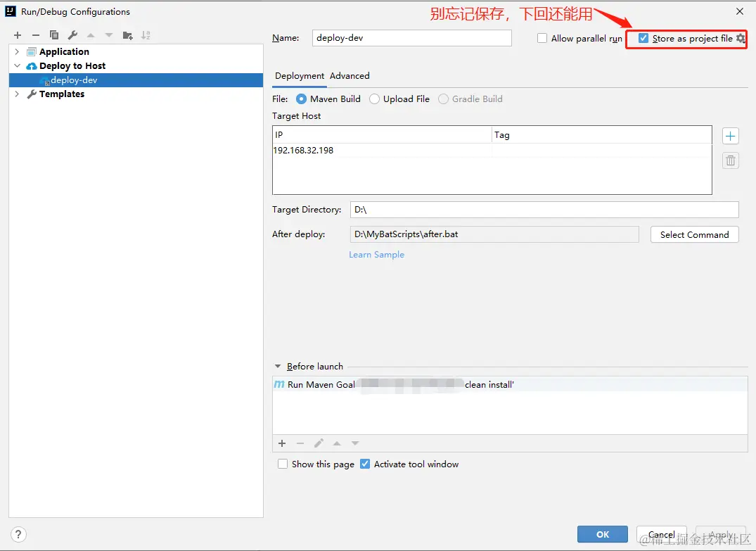Uncheck Store as project file
This screenshot has width=756, height=551.
click(x=643, y=38)
